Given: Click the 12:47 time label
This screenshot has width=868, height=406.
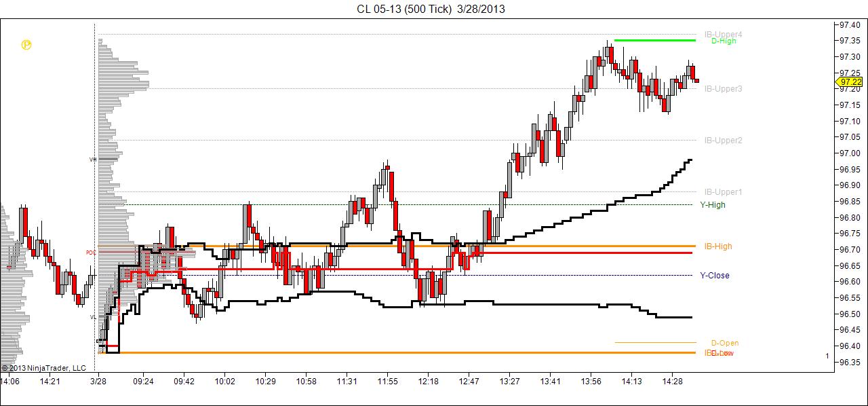Looking at the screenshot, I should pos(469,382).
